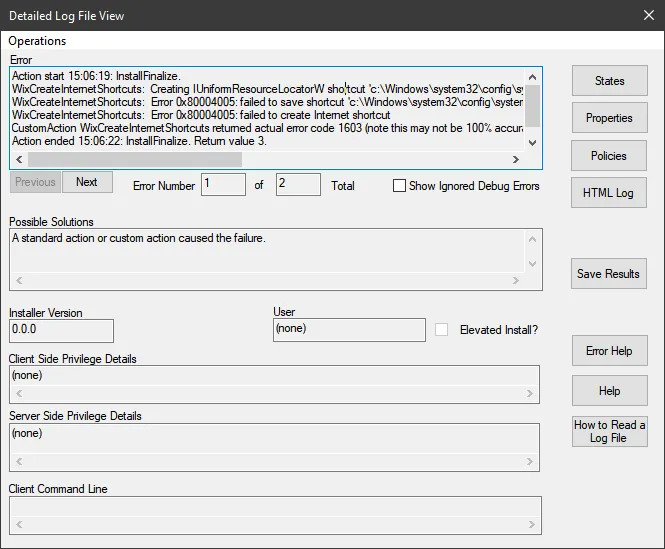Click up arrow of Possible Solutions scrollbar

(x=533, y=239)
